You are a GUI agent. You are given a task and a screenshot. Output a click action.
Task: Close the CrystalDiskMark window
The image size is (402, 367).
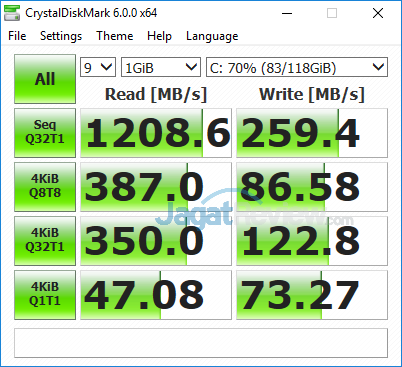(378, 13)
